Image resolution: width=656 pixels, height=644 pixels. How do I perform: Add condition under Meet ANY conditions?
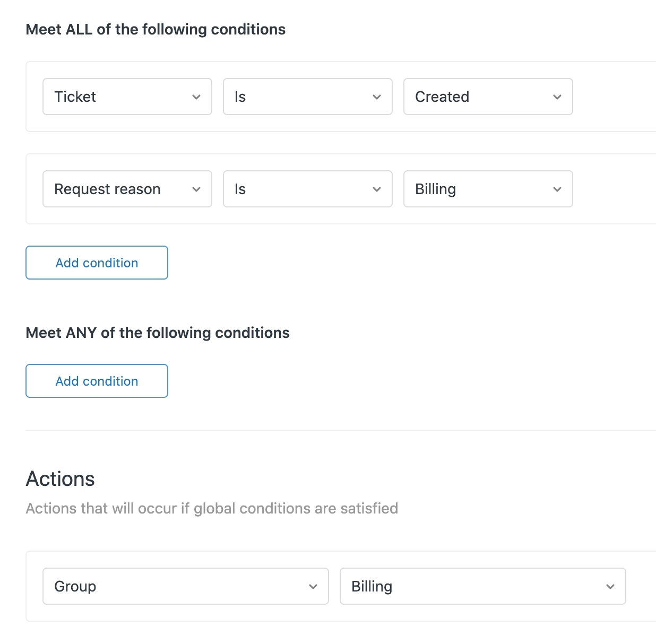point(97,381)
